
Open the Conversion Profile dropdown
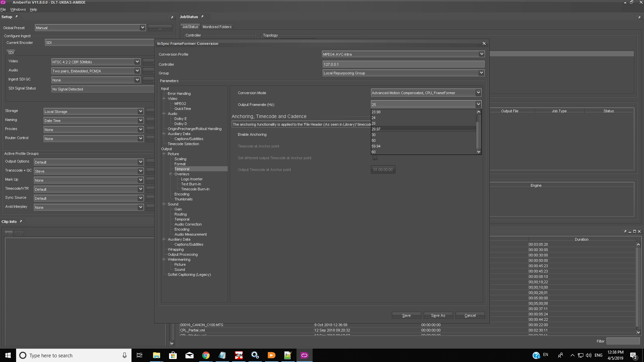coord(482,54)
